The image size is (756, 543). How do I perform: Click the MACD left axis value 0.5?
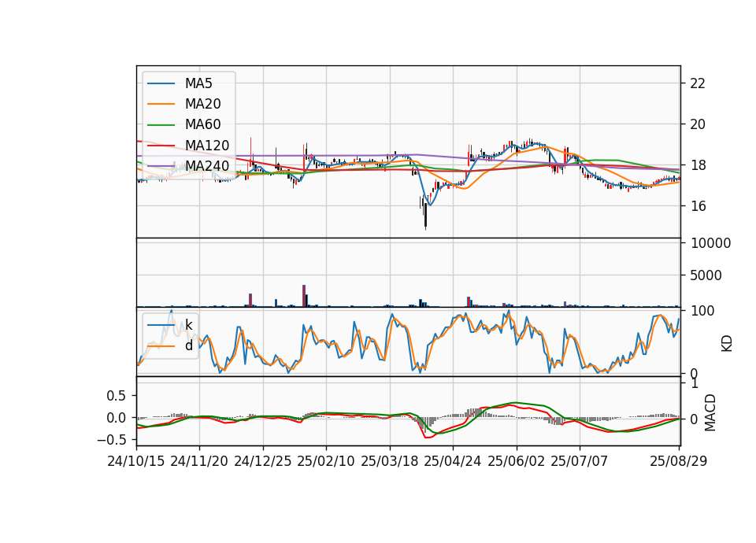[116, 396]
